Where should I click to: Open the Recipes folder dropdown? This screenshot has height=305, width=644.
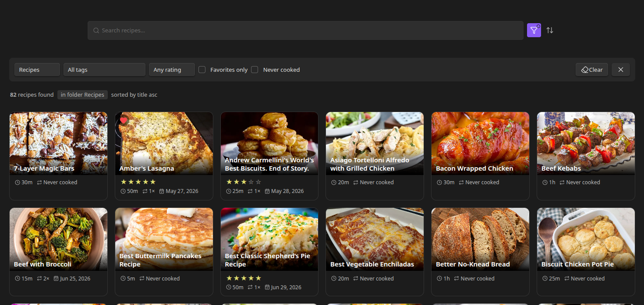[x=37, y=70]
